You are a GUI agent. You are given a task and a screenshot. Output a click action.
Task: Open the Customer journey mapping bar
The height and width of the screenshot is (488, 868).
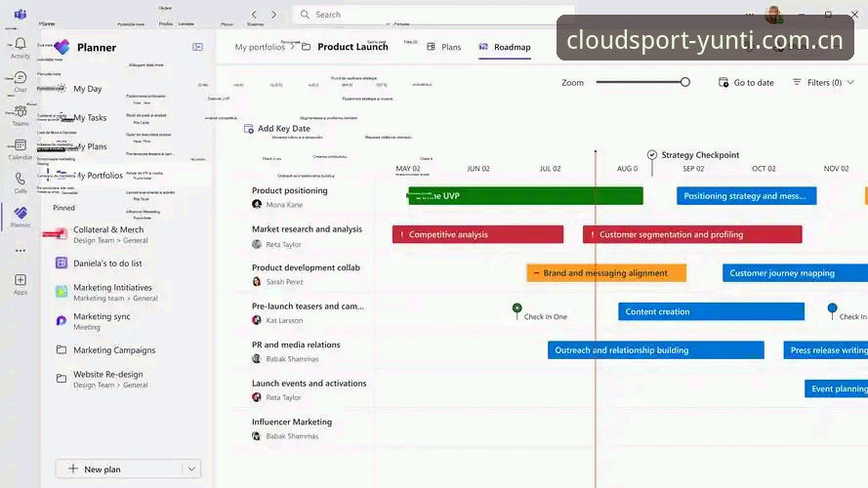[795, 272]
